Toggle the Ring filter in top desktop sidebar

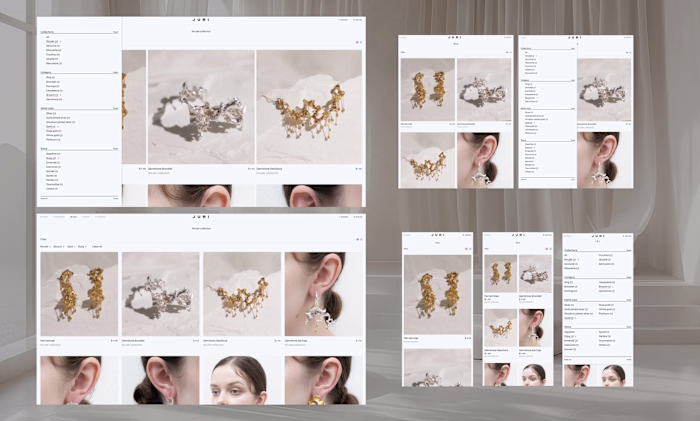[x=50, y=78]
